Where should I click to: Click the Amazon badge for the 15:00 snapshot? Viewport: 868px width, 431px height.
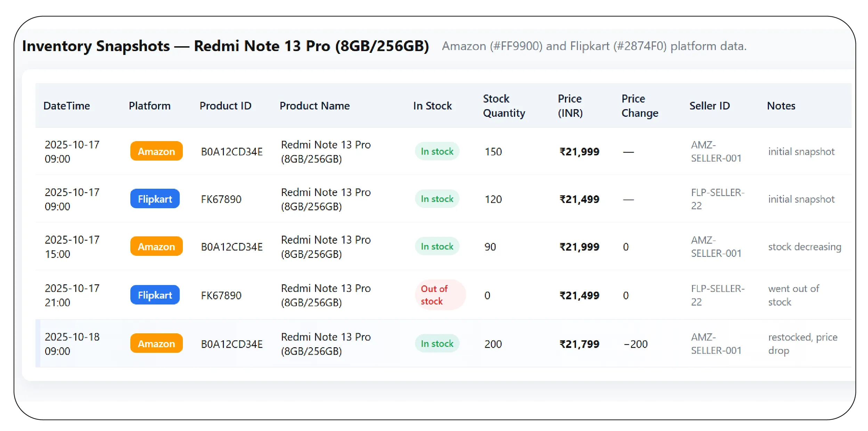pos(156,246)
